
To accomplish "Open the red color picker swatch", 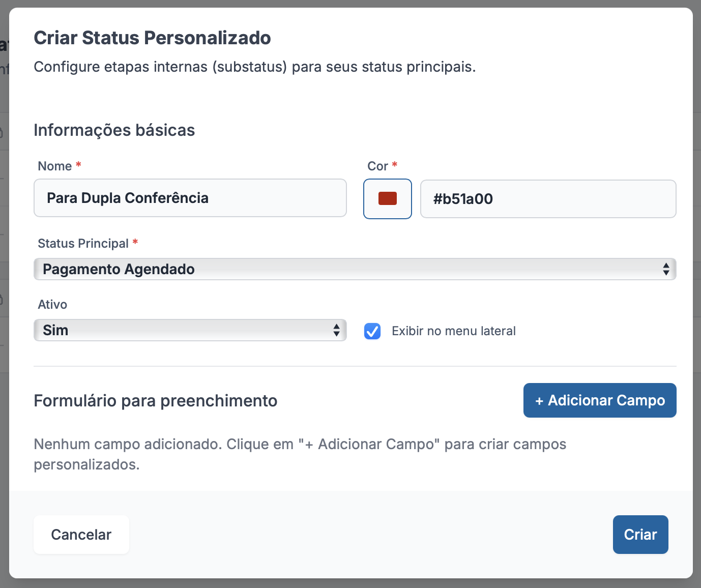I will coord(388,199).
